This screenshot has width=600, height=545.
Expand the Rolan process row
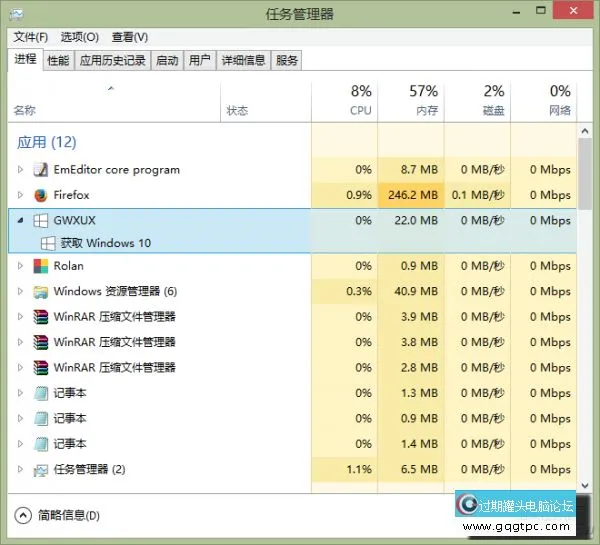coord(20,266)
